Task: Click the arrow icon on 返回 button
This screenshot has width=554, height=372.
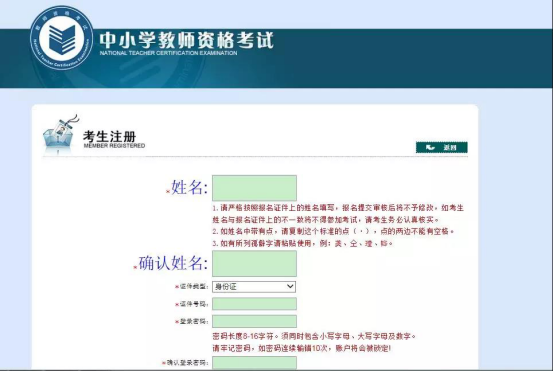Action: pos(430,147)
